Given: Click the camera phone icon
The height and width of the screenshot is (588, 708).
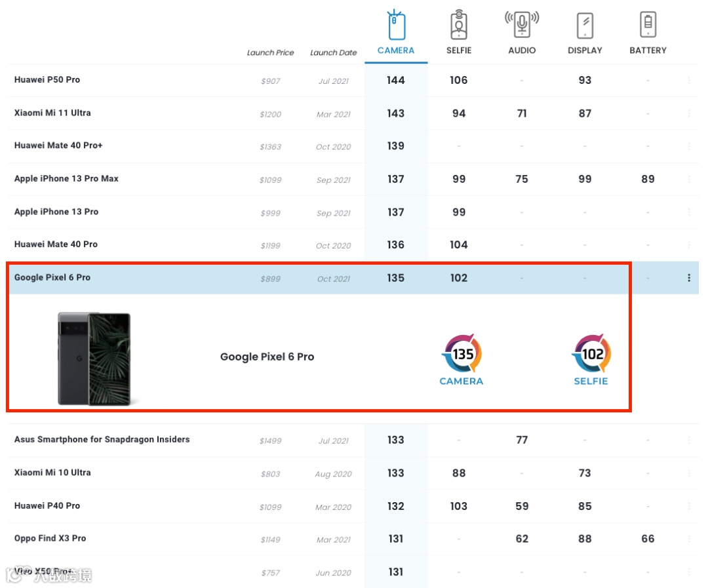Looking at the screenshot, I should 396,25.
